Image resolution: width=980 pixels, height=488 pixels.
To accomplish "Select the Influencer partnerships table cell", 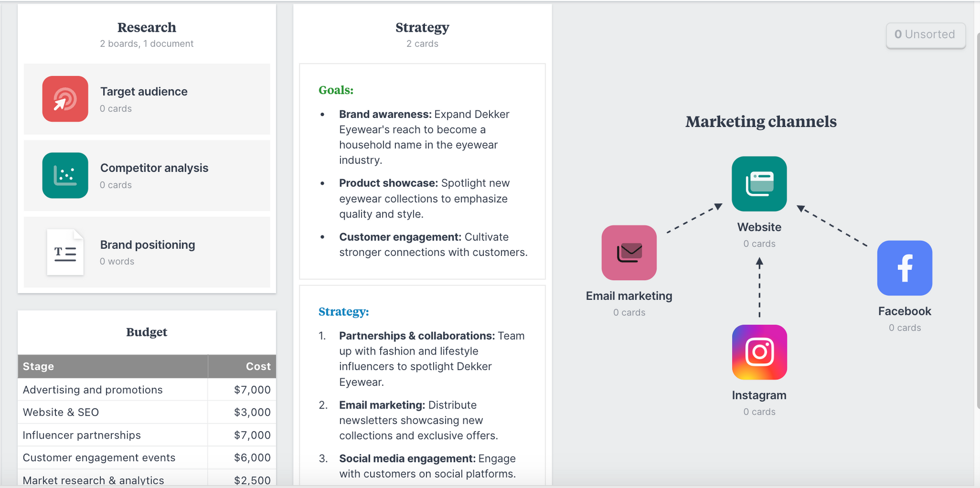I will (113, 435).
